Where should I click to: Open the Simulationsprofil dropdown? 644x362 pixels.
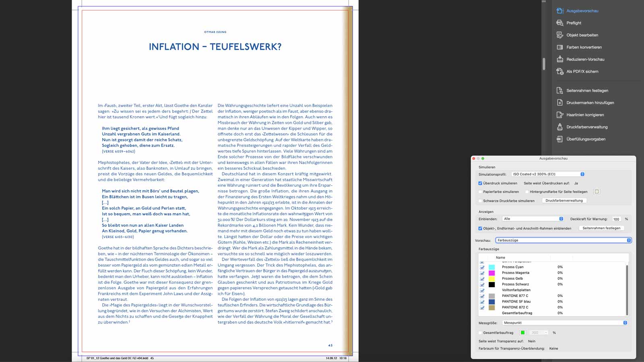(548, 174)
